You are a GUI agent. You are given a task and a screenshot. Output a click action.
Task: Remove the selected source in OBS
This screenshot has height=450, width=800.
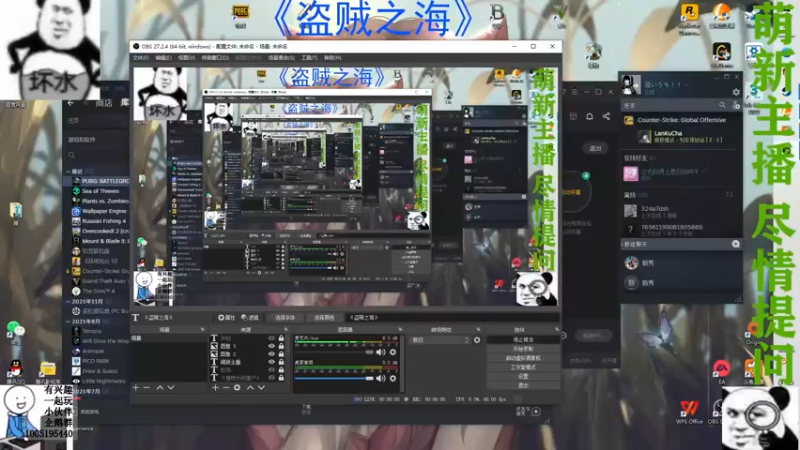point(226,388)
